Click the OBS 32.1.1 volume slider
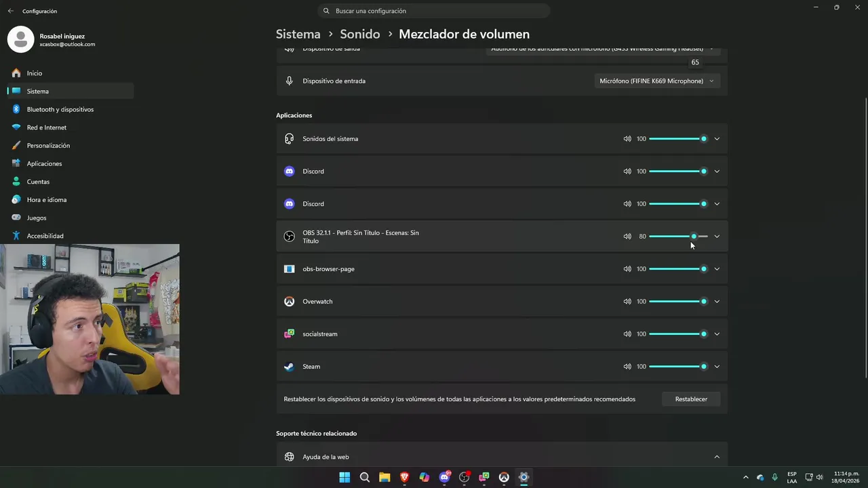This screenshot has width=868, height=488. [678, 237]
